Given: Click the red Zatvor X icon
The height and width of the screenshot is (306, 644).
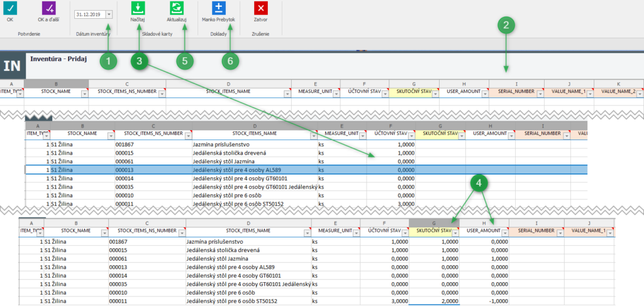Looking at the screenshot, I should pos(261,8).
